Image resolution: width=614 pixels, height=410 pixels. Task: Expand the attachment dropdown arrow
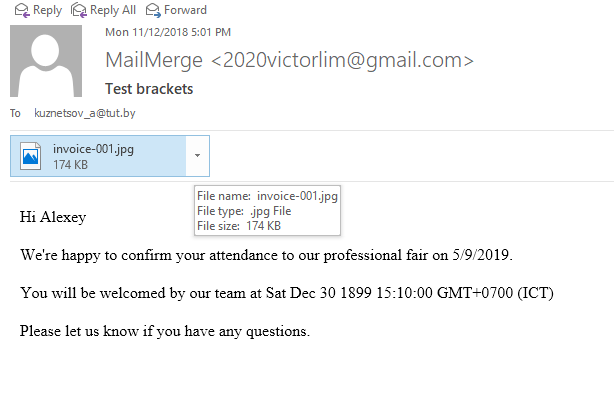pyautogui.click(x=198, y=156)
